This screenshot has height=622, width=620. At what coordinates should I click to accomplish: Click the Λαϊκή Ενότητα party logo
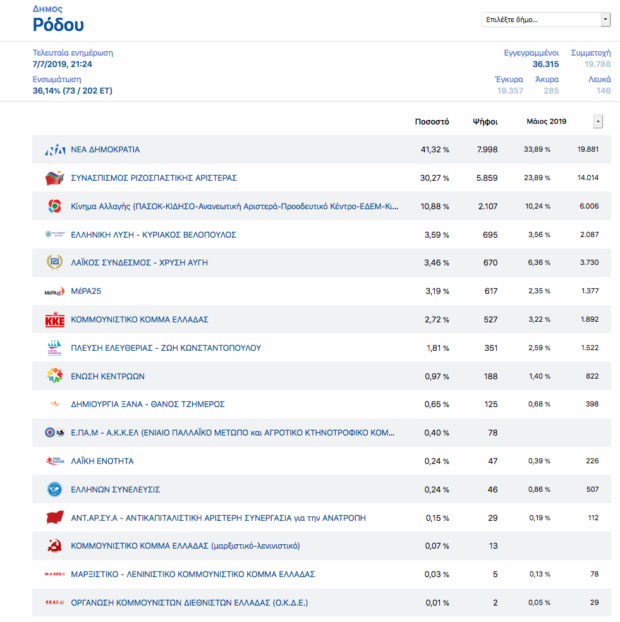pyautogui.click(x=55, y=461)
